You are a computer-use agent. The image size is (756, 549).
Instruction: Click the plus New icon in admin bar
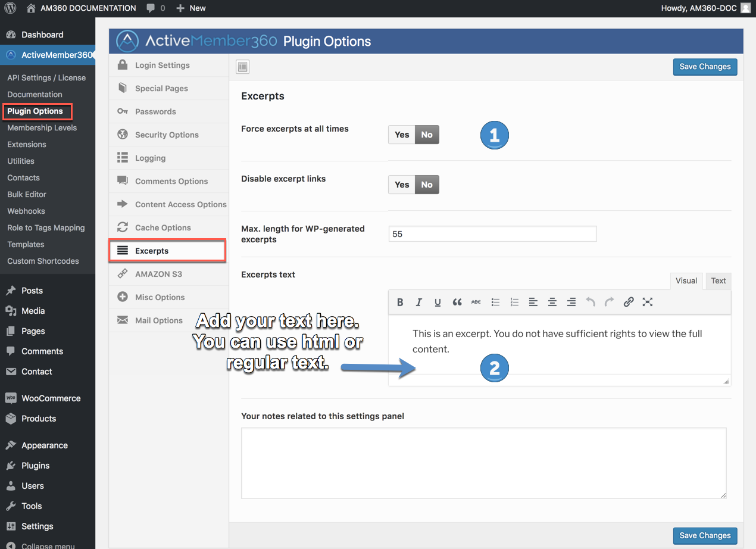pos(180,8)
